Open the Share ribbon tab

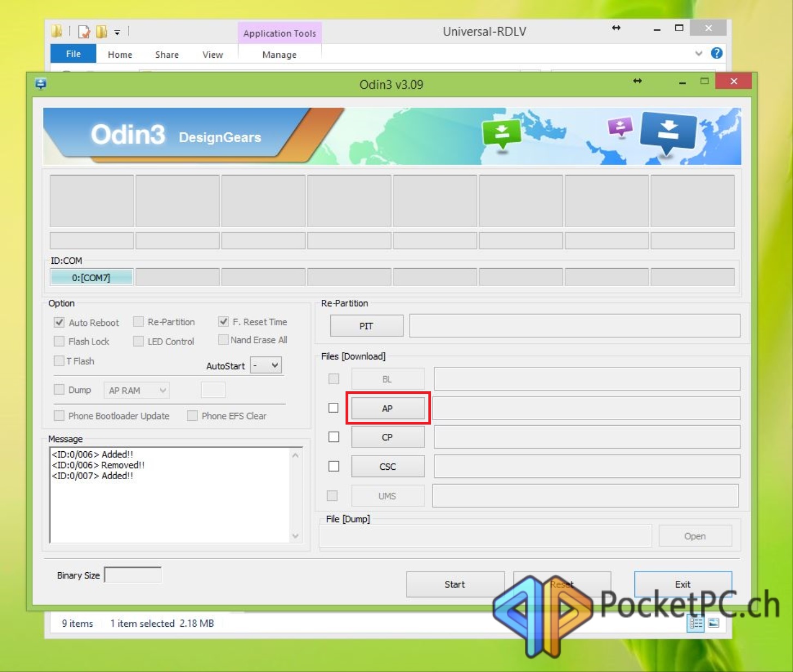(167, 55)
